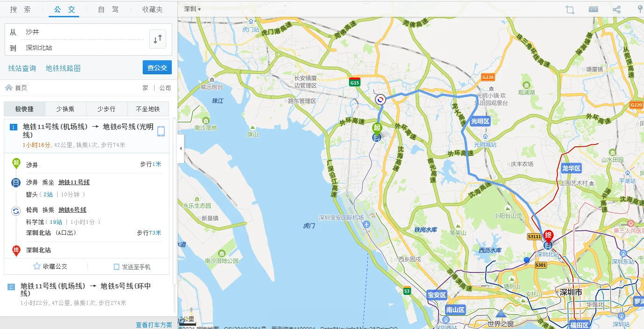Image resolution: width=644 pixels, height=329 pixels.
Task: Swap the 从 and 到 locations
Action: click(x=157, y=39)
